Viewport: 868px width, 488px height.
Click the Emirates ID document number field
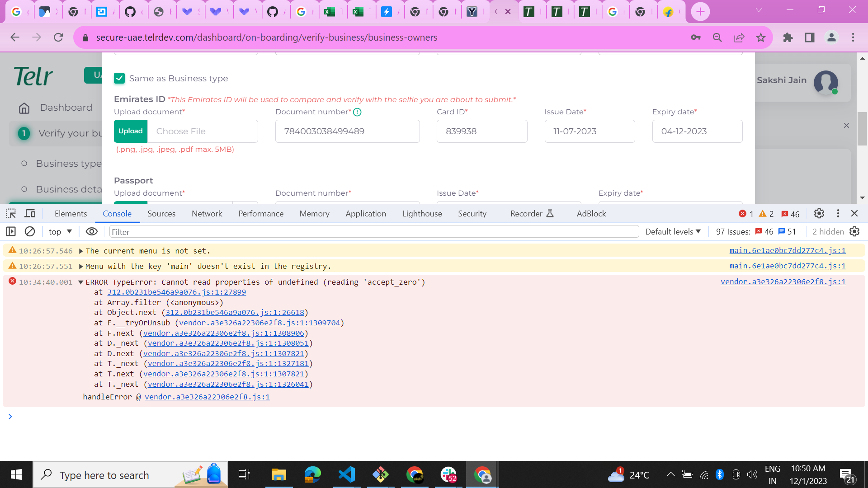tap(347, 131)
